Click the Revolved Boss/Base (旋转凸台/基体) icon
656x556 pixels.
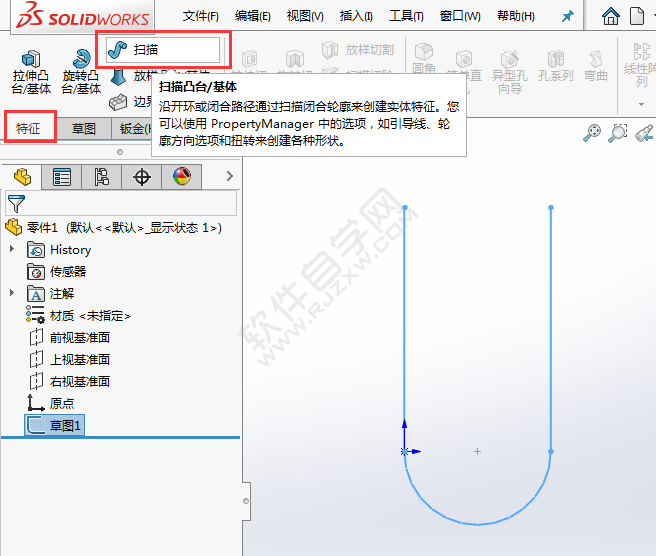click(81, 59)
